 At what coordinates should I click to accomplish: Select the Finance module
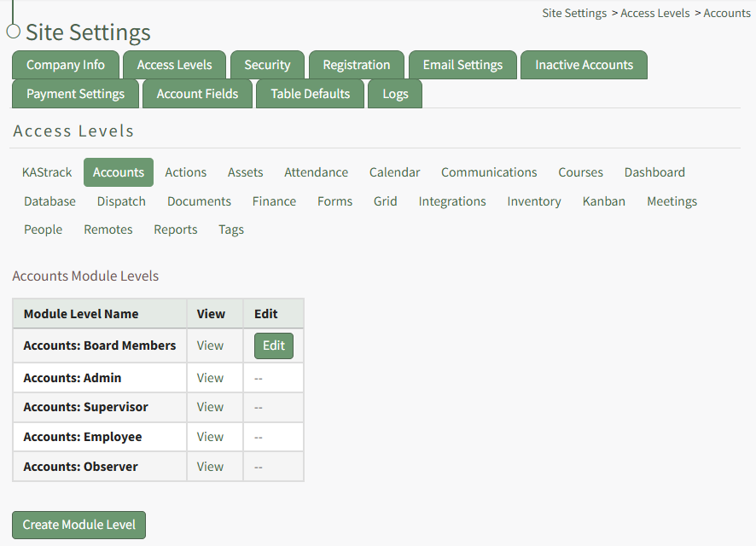tap(275, 201)
